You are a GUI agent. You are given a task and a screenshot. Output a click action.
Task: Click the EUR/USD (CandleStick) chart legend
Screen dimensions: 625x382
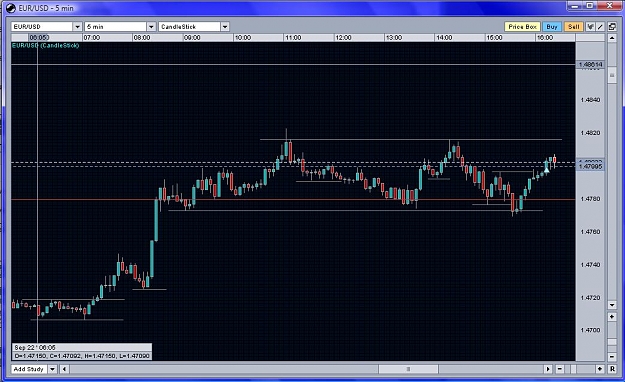pos(45,45)
